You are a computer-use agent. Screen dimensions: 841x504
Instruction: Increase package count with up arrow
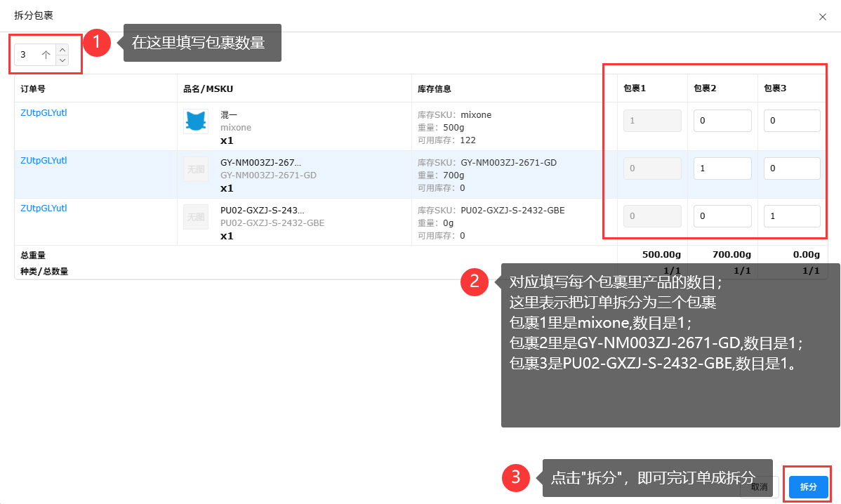62,49
